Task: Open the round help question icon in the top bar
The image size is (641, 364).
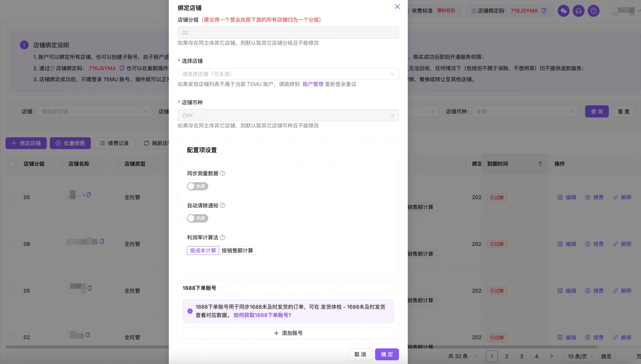Action: click(x=594, y=11)
